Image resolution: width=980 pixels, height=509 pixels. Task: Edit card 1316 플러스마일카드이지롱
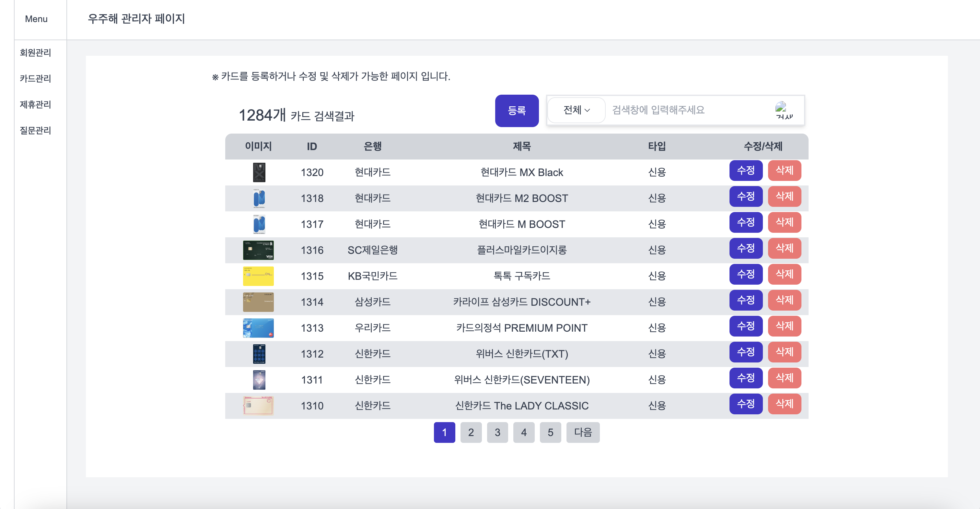[746, 248]
